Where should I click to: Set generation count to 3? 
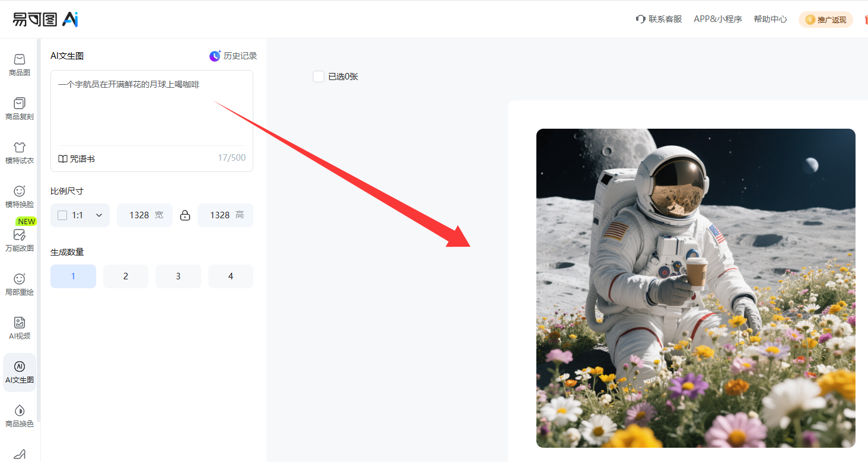[x=178, y=276]
